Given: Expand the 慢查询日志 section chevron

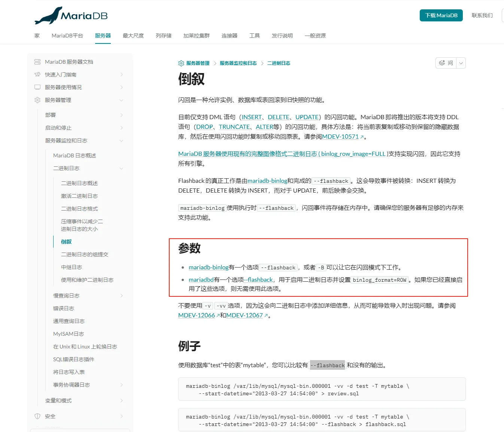Looking at the screenshot, I should point(121,296).
